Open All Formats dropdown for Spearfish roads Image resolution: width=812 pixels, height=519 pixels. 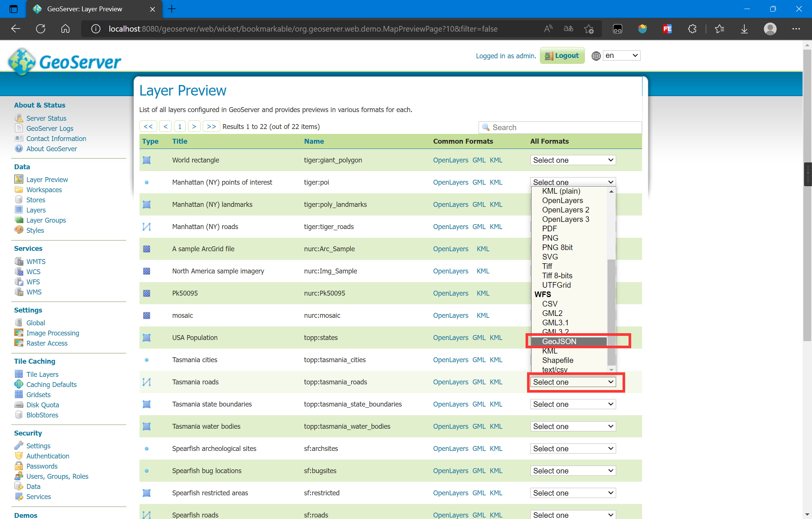(573, 514)
